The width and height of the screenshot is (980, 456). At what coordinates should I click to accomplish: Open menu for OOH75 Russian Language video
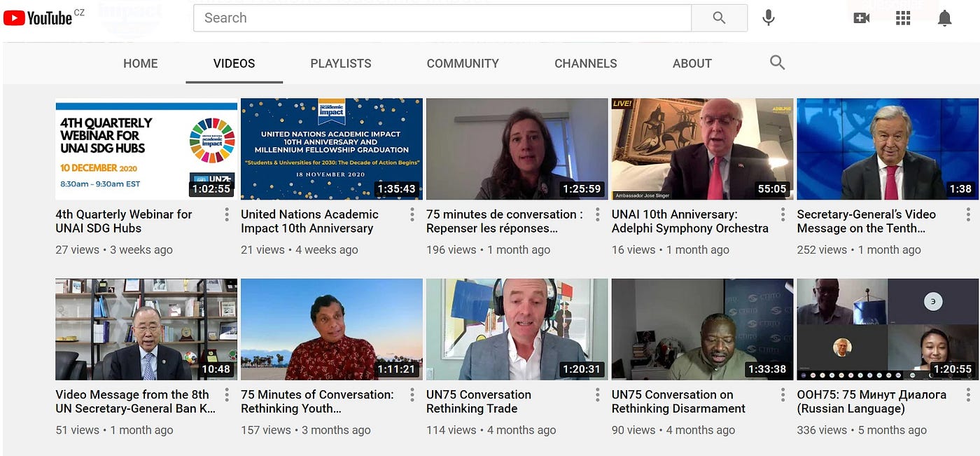point(969,395)
